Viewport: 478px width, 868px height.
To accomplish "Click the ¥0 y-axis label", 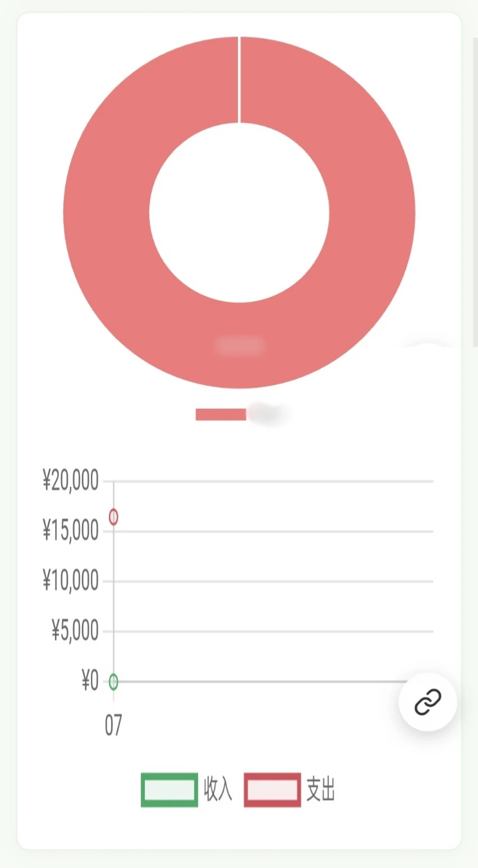I will tap(90, 680).
